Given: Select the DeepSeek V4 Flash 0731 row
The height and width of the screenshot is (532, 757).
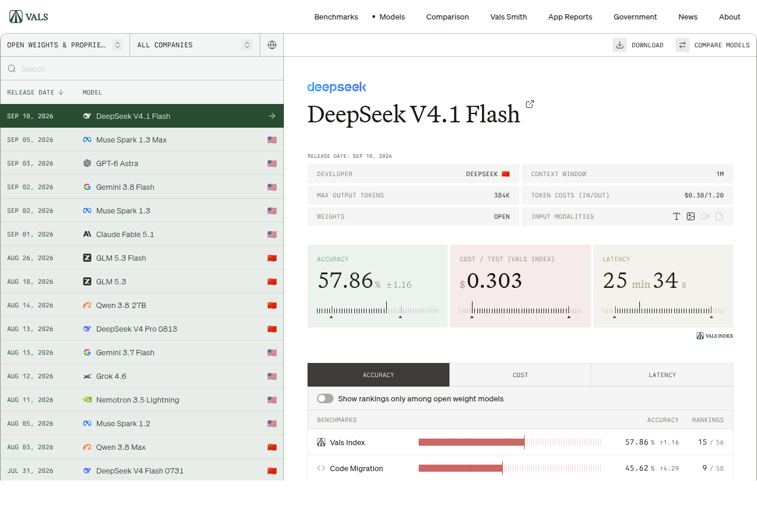Looking at the screenshot, I should pos(142,471).
